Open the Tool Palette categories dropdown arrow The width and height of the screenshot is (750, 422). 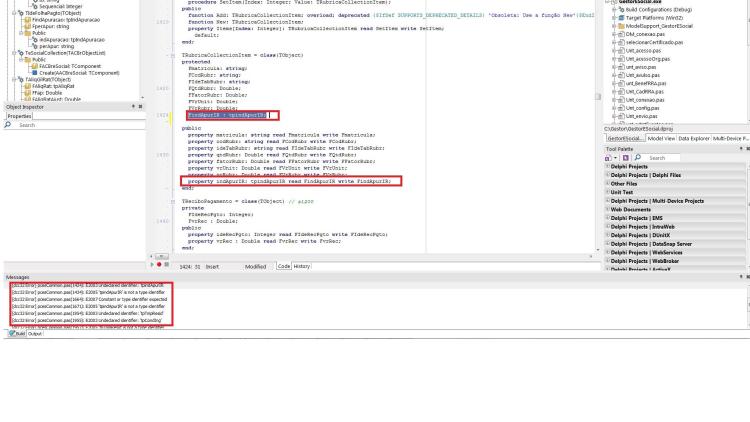(x=615, y=158)
